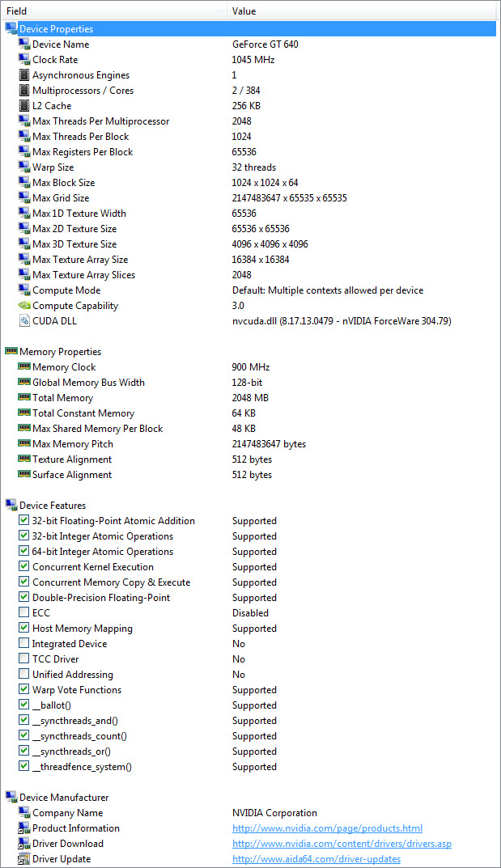This screenshot has width=501, height=868.
Task: Toggle 64-bit Integer Atomic Operations checkbox
Action: (x=23, y=552)
